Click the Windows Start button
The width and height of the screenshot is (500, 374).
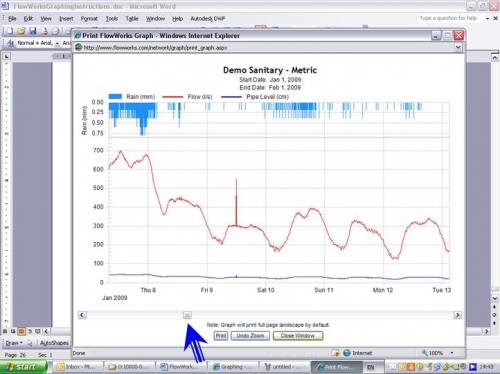23,367
